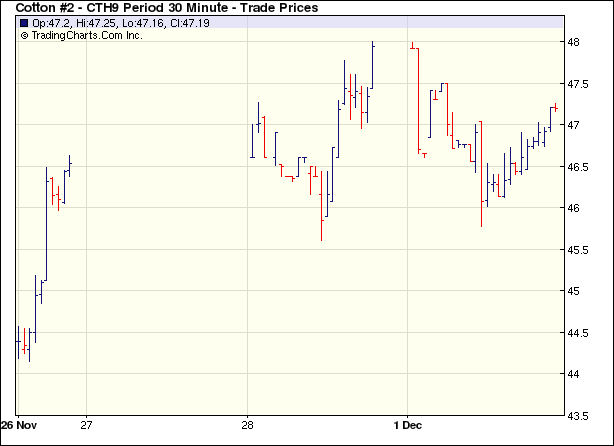Select the 45.5 price axis label
The width and height of the screenshot is (614, 446).
[579, 250]
